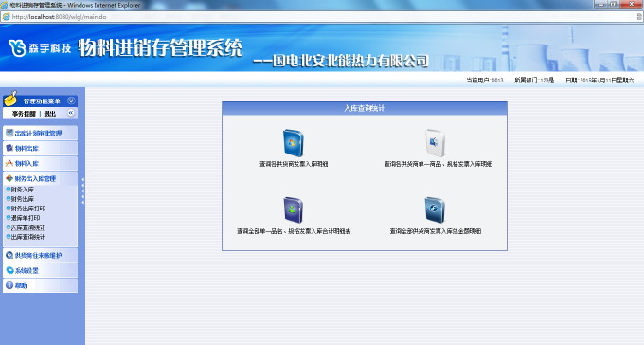This screenshot has height=345, width=644.
Task: Minimize the Internet Explorer window
Action: point(600,4)
